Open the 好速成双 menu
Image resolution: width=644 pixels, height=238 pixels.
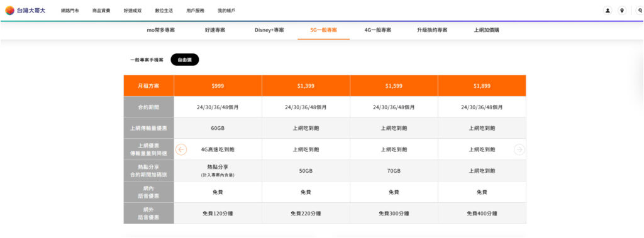click(x=132, y=11)
